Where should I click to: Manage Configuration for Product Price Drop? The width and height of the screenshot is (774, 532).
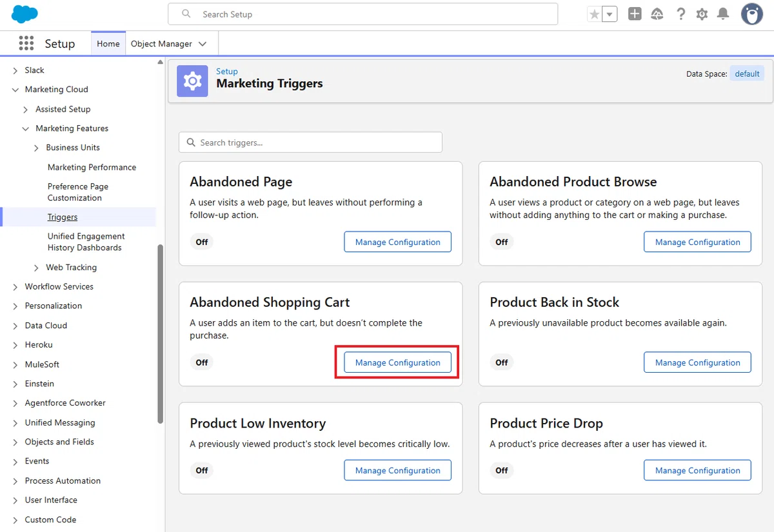click(697, 470)
